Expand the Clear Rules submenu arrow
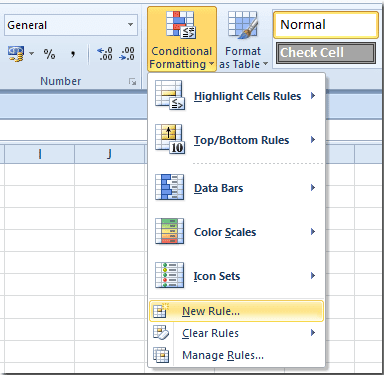The image size is (384, 375). 313,333
